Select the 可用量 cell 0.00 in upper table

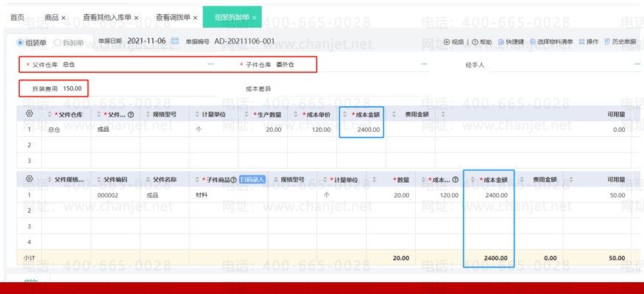(x=533, y=130)
